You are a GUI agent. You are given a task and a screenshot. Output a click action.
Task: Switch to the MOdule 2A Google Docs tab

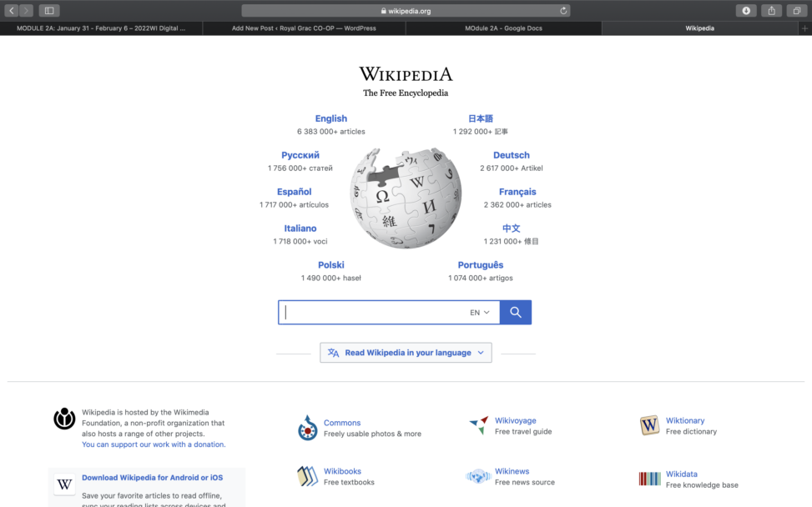pyautogui.click(x=503, y=28)
